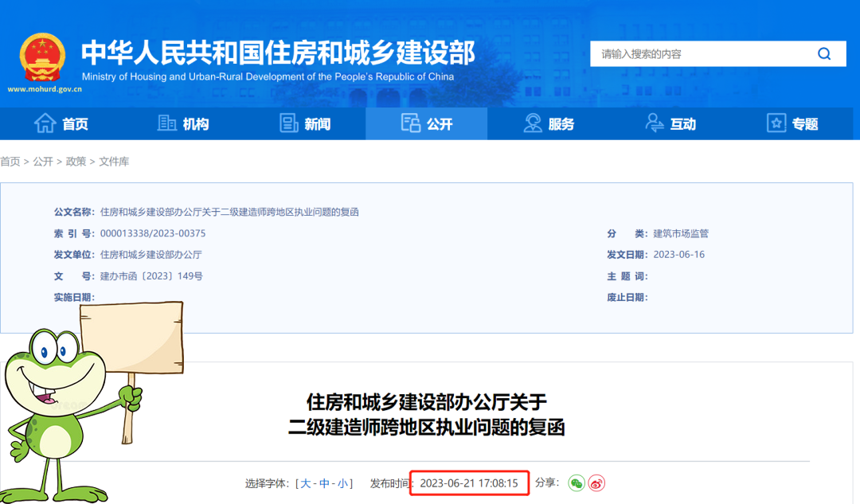Click issue date 2023-06-16
Viewport: 860px width, 504px height.
679,255
